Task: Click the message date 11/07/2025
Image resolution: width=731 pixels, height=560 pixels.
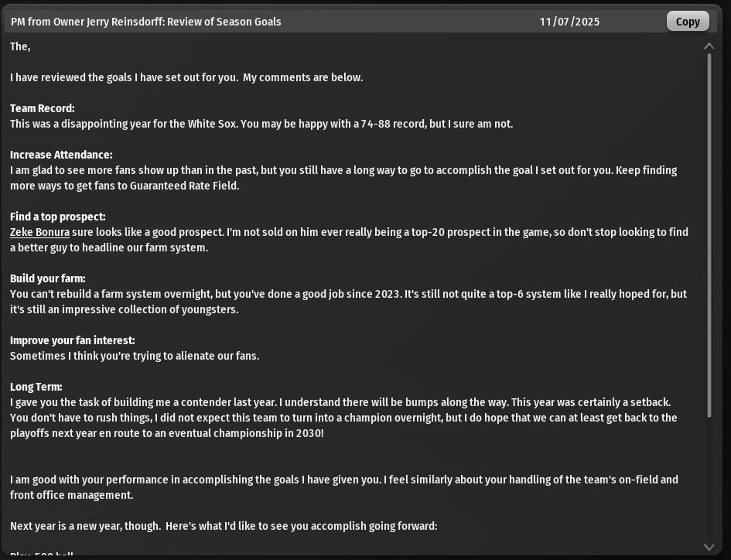Action: (x=569, y=22)
